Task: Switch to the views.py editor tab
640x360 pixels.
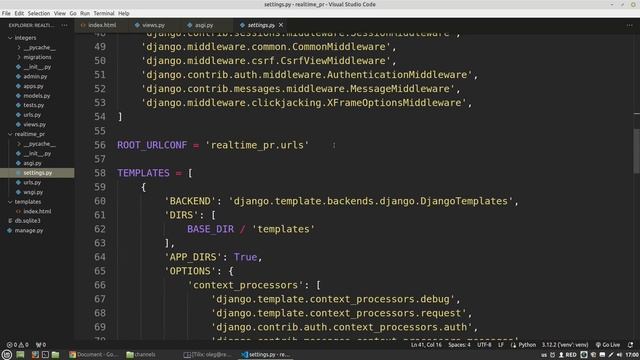Action: coord(153,25)
